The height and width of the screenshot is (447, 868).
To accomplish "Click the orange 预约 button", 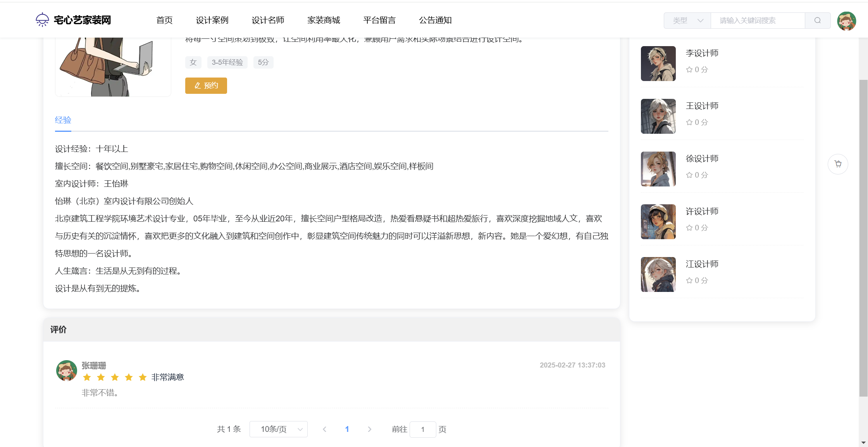I will click(x=206, y=86).
